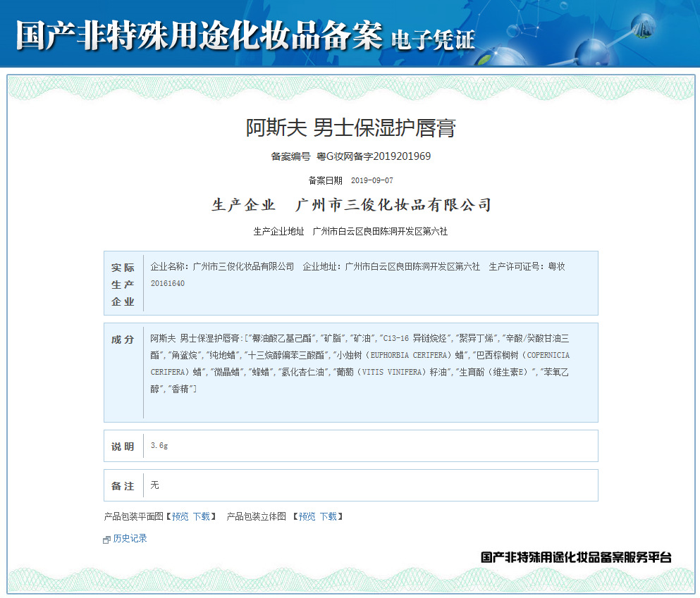Click 下载 link for 产品包装立体图

[x=328, y=516]
